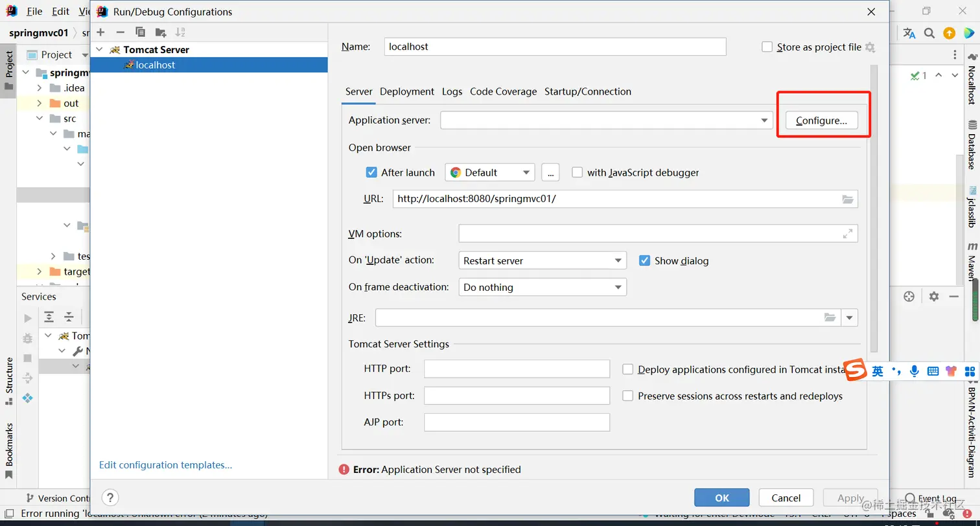Open Project view dropdown arrow
This screenshot has height=526, width=980.
pos(85,55)
